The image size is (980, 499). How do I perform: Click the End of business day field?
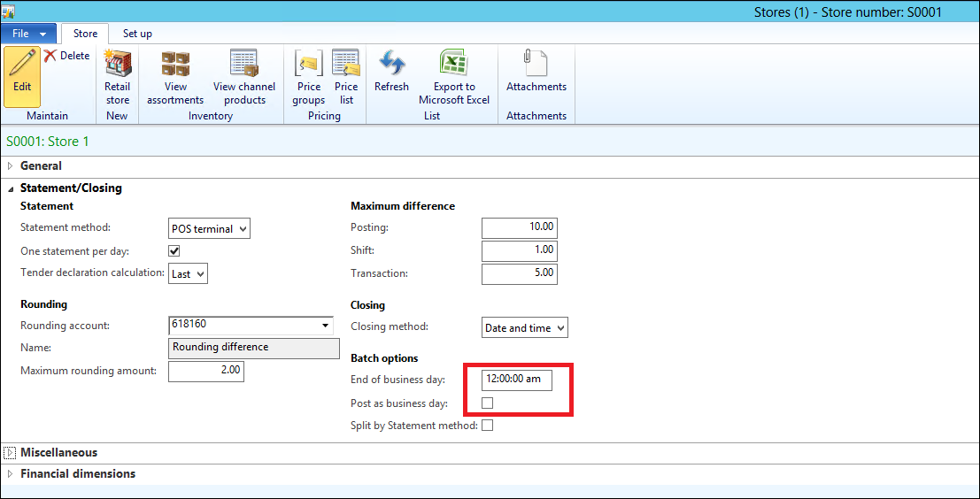coord(517,379)
